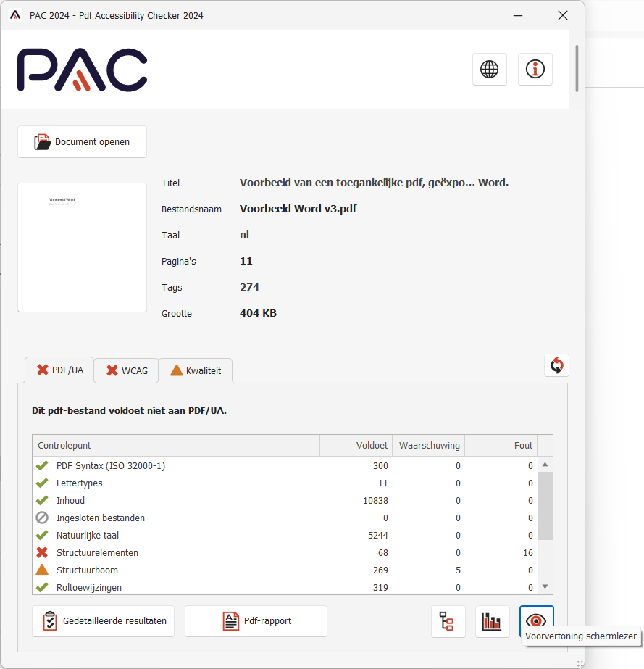
Task: Click the Waarschuwing column header
Action: [429, 446]
